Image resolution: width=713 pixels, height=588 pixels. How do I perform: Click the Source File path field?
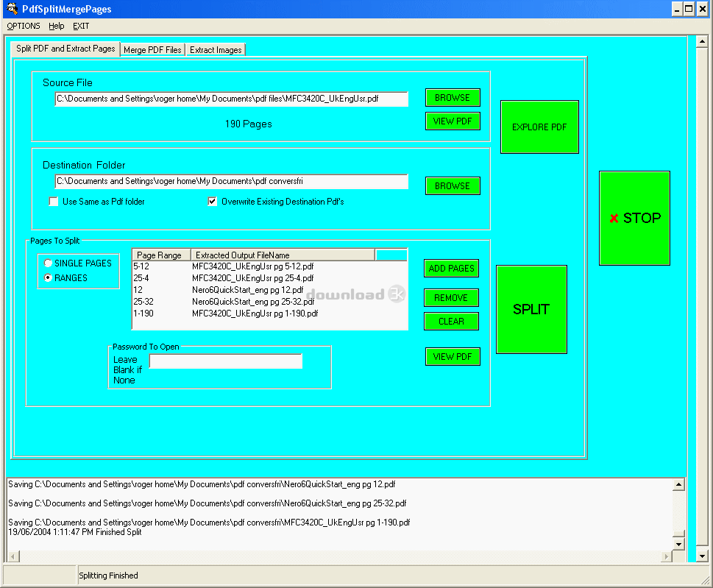click(x=231, y=99)
